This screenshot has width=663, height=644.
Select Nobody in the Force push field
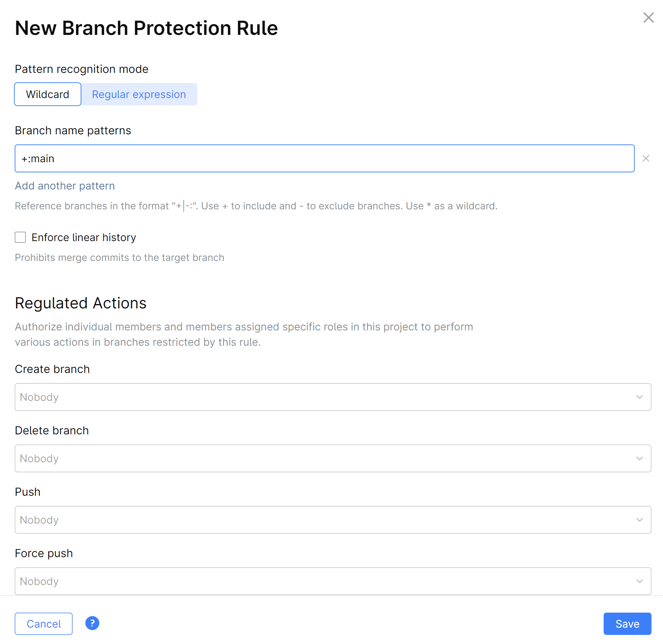pyautogui.click(x=333, y=581)
